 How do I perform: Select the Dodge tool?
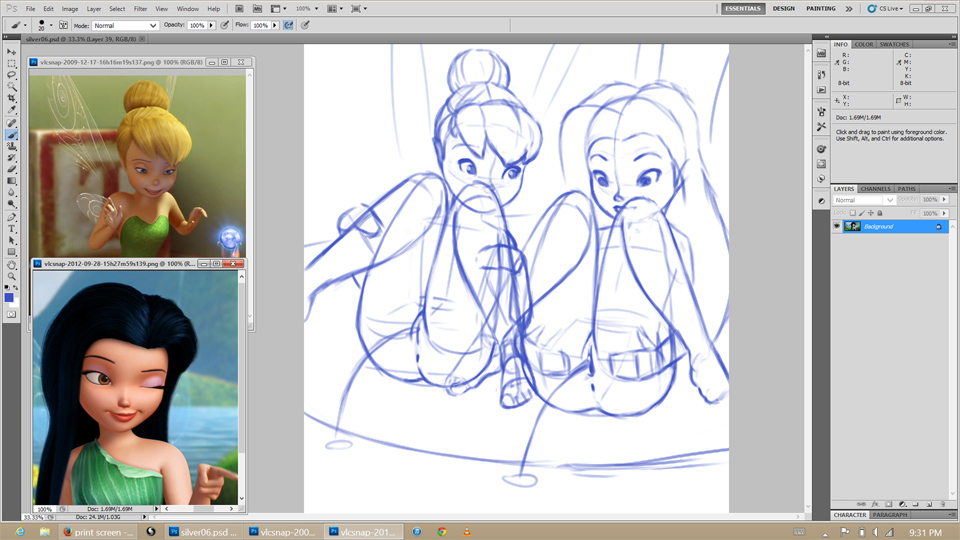click(x=12, y=204)
